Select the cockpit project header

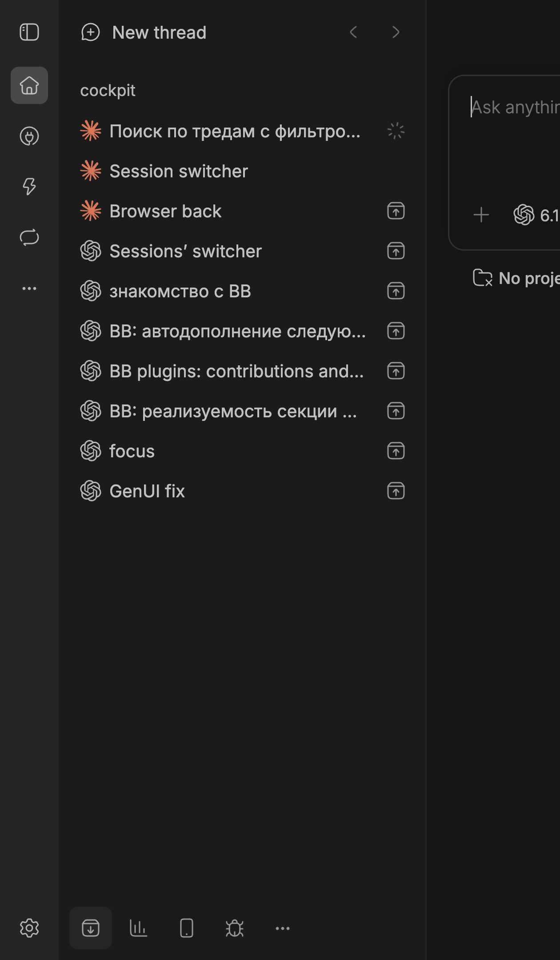pyautogui.click(x=108, y=90)
